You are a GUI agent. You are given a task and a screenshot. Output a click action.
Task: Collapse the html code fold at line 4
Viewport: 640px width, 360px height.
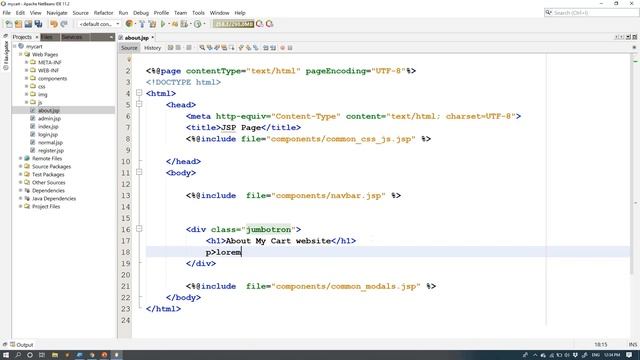point(139,93)
